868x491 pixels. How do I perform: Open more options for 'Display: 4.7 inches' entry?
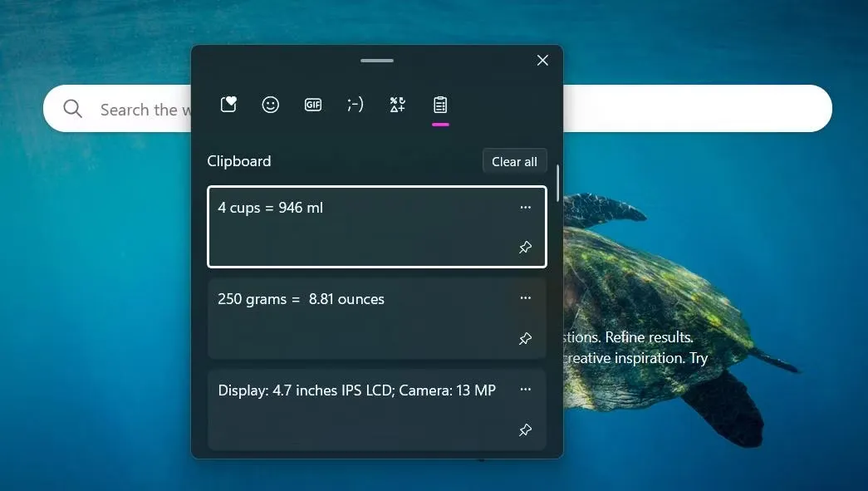point(525,390)
